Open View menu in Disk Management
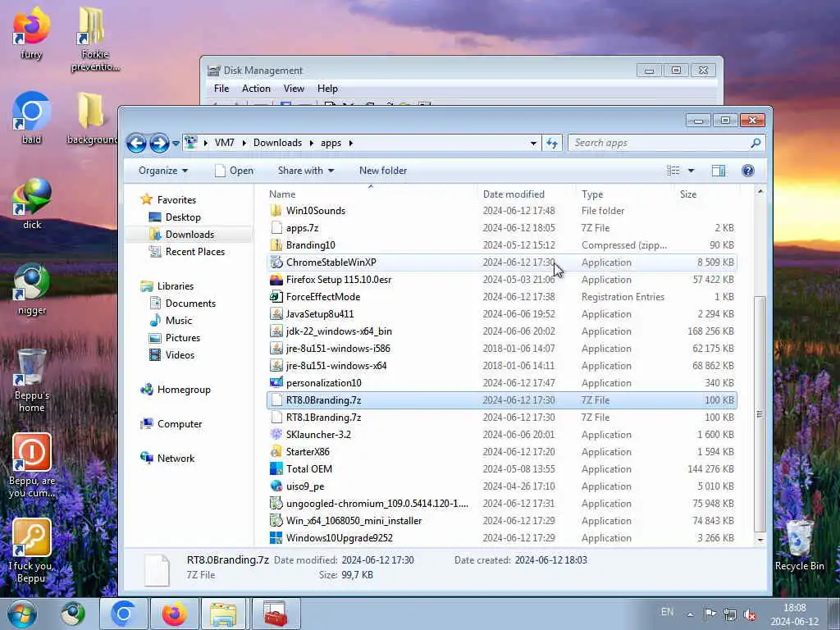The height and width of the screenshot is (630, 840). [294, 89]
